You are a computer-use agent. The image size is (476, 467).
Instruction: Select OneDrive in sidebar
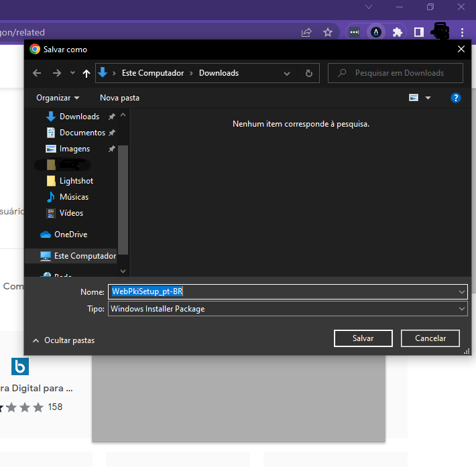(x=64, y=235)
